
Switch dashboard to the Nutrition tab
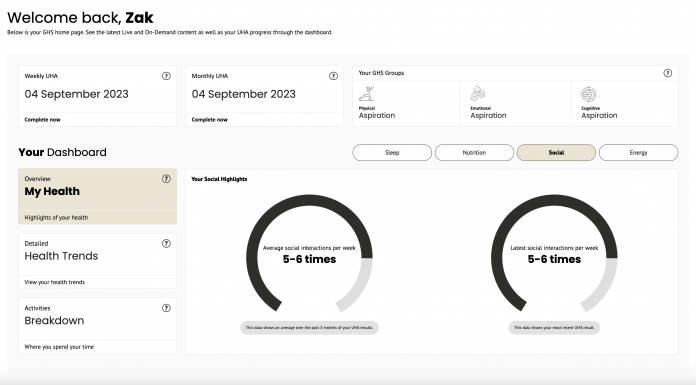tap(474, 152)
